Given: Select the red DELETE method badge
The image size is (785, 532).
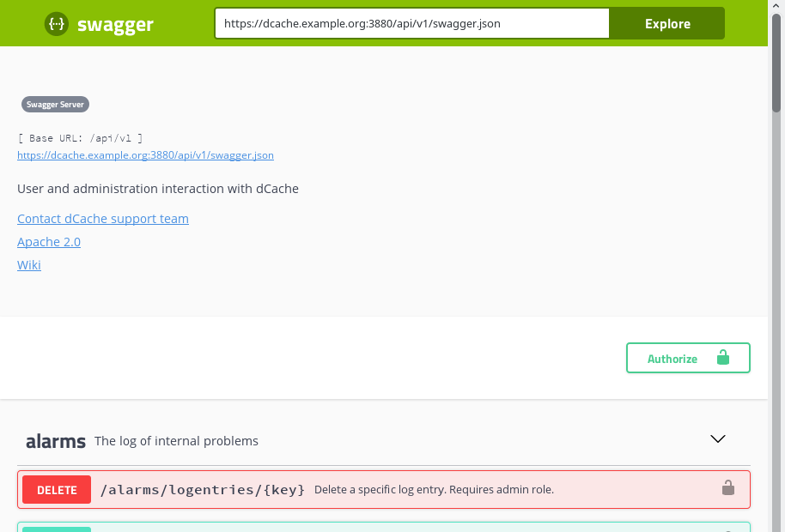Looking at the screenshot, I should [57, 489].
